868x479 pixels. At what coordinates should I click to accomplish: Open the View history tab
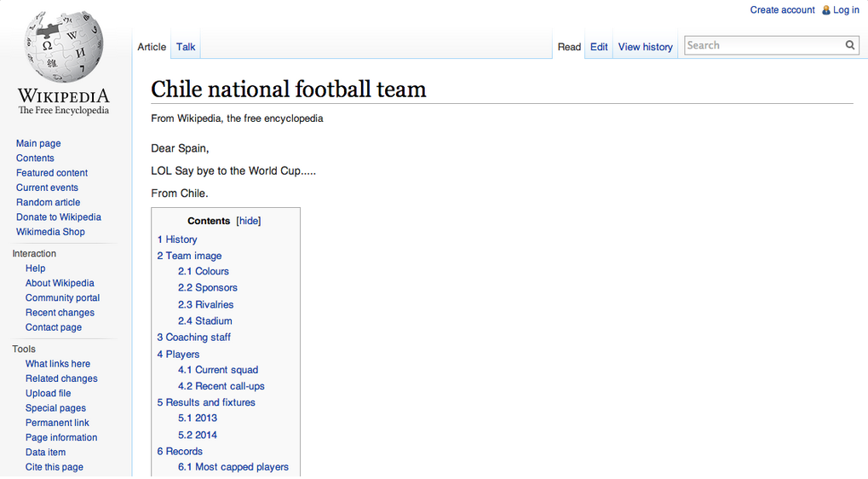(645, 47)
